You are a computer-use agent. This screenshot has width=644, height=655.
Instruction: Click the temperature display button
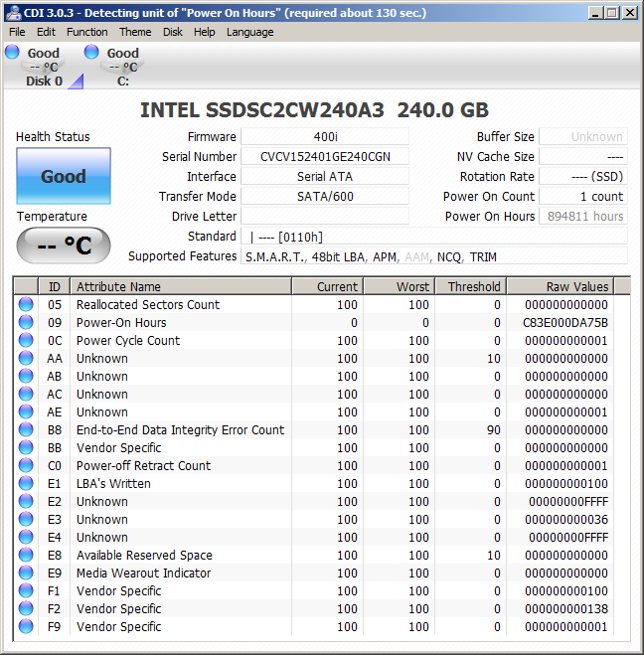(x=64, y=246)
